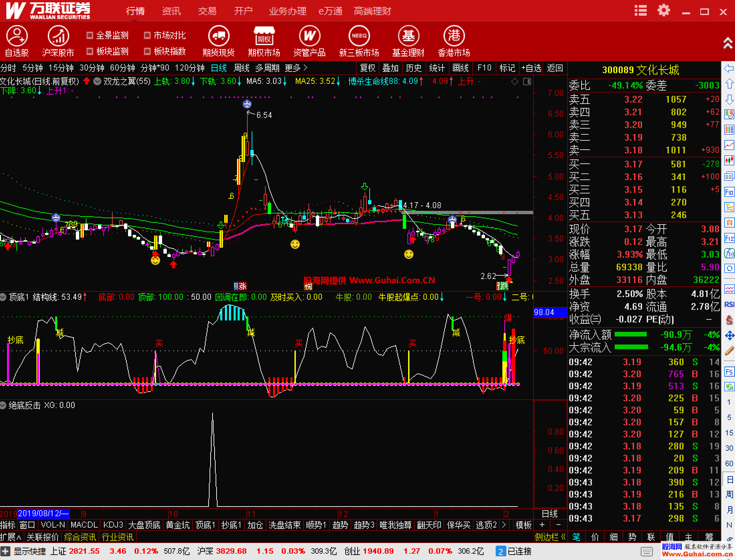Select the MACDL indicator tab

click(84, 525)
